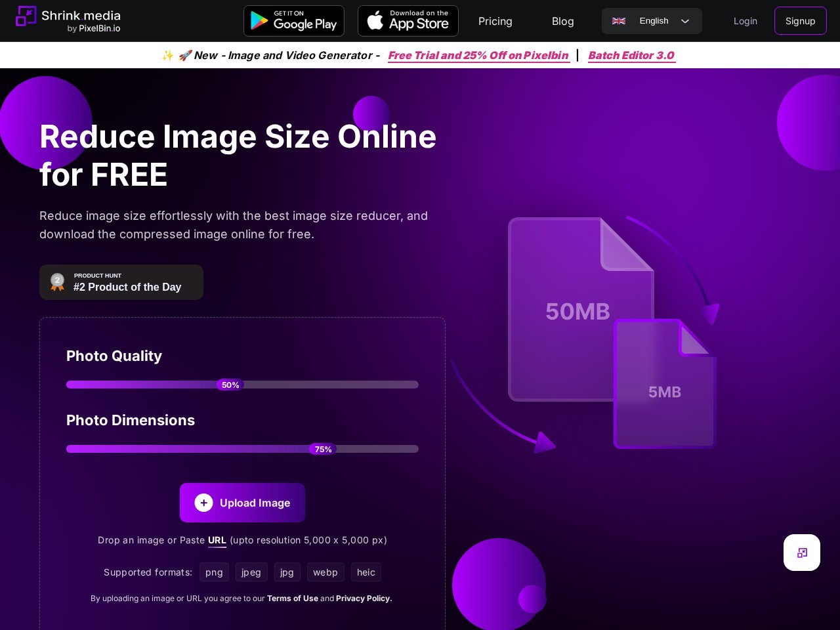Click the UK flag language icon
840x630 pixels.
619,21
